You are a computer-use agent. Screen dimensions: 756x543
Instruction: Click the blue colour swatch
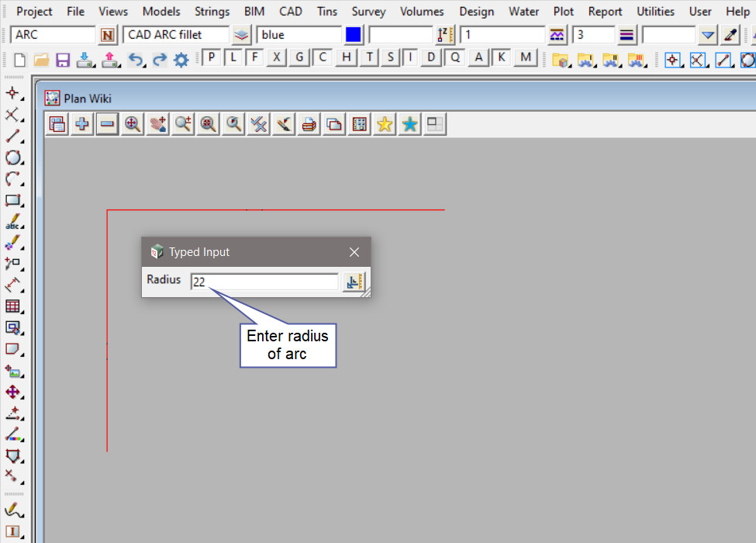[x=354, y=35]
